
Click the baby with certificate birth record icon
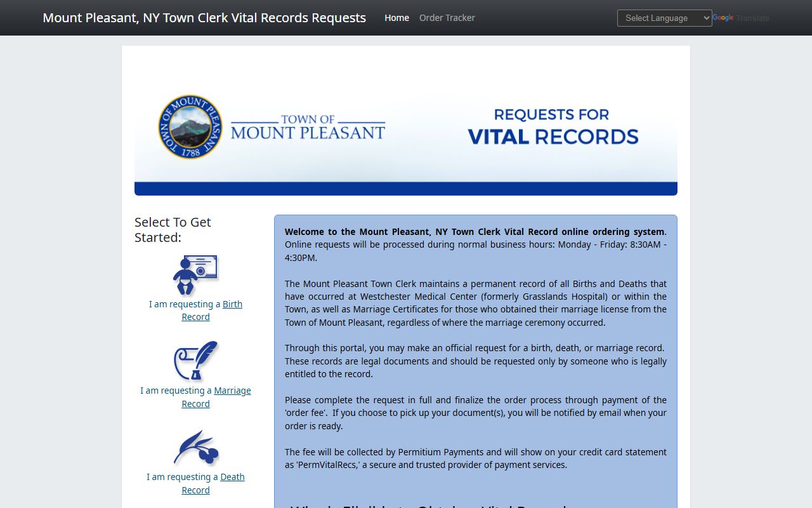point(195,275)
